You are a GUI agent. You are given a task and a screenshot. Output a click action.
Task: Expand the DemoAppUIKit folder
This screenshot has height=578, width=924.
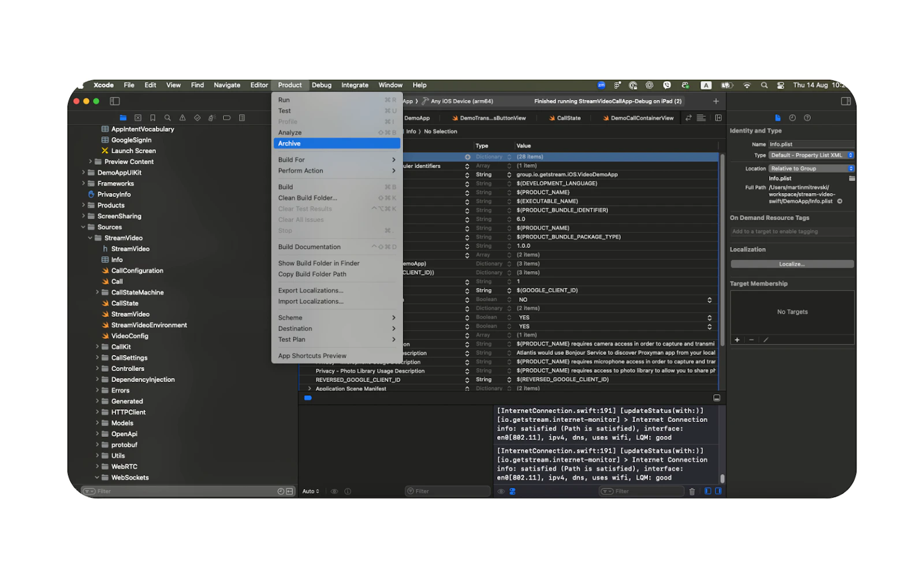coord(83,173)
